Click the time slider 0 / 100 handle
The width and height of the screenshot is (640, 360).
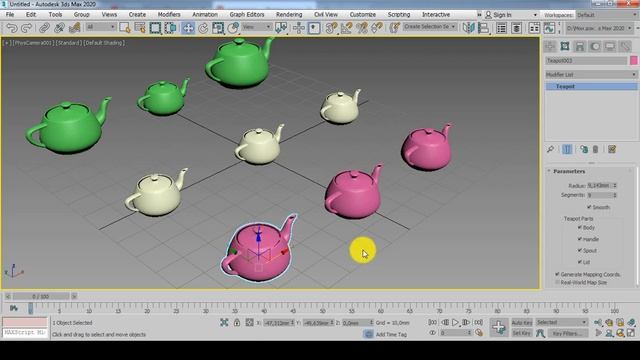pos(40,296)
